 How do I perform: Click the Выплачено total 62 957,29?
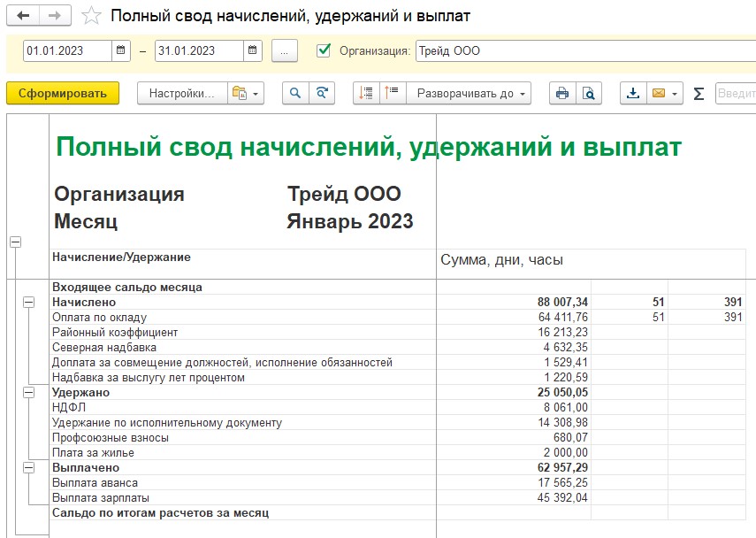click(x=562, y=468)
